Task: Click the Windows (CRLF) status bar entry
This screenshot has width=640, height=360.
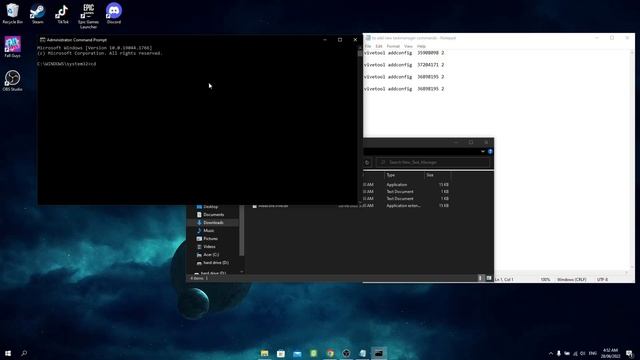Action: click(x=571, y=280)
